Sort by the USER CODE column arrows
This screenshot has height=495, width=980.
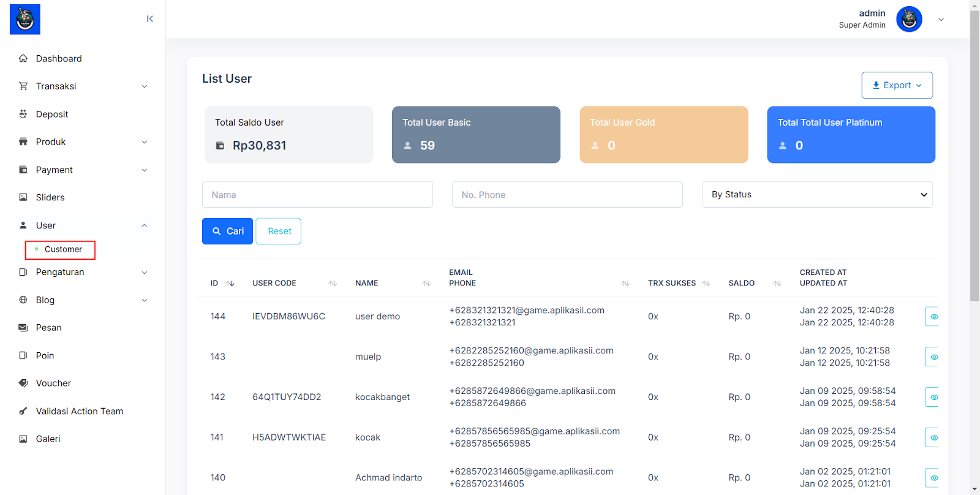[x=333, y=283]
